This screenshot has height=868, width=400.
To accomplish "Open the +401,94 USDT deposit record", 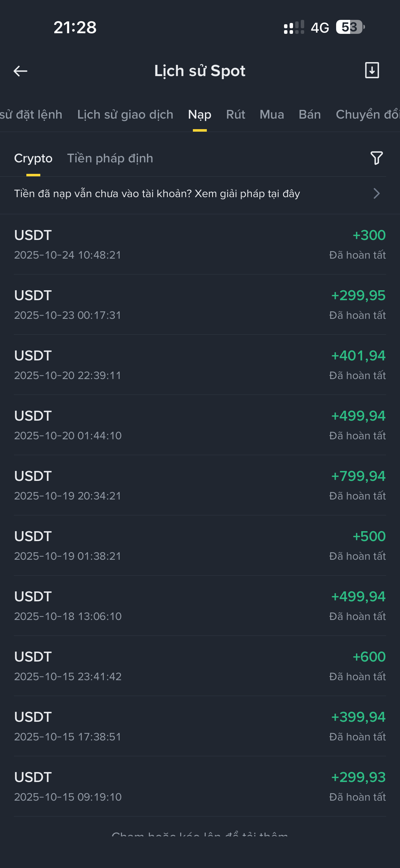I will click(200, 365).
